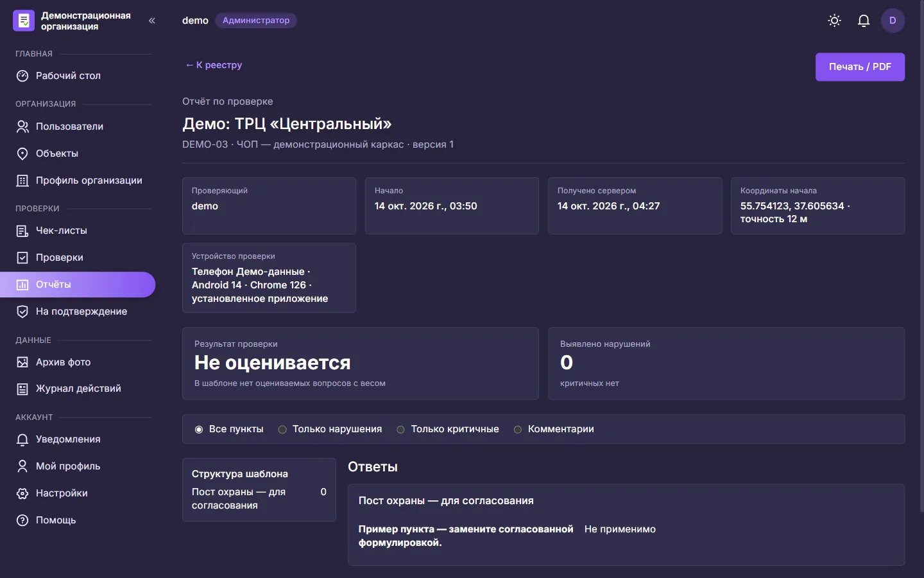Viewport: 924px width, 578px height.
Task: Select the Все пункты radio filter
Action: [x=199, y=430]
